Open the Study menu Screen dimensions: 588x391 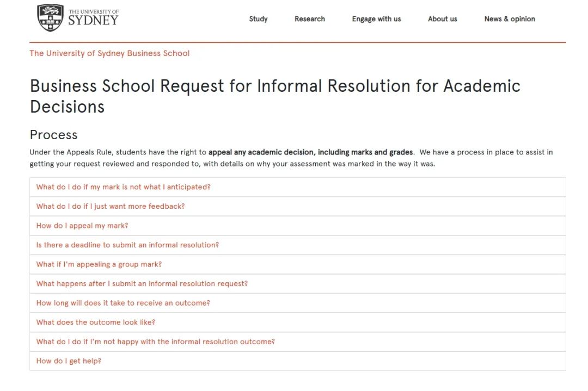[259, 18]
